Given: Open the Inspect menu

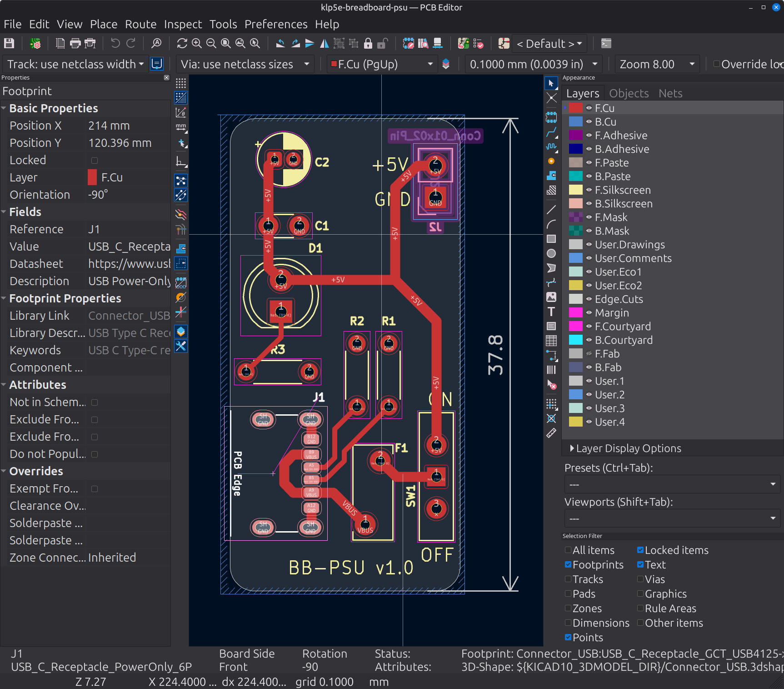Looking at the screenshot, I should [183, 24].
